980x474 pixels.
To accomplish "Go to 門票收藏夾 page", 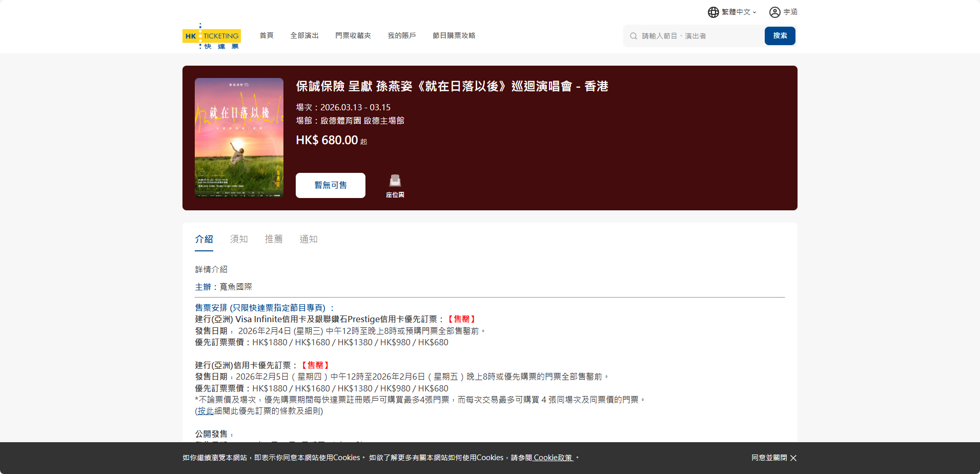I will (353, 36).
